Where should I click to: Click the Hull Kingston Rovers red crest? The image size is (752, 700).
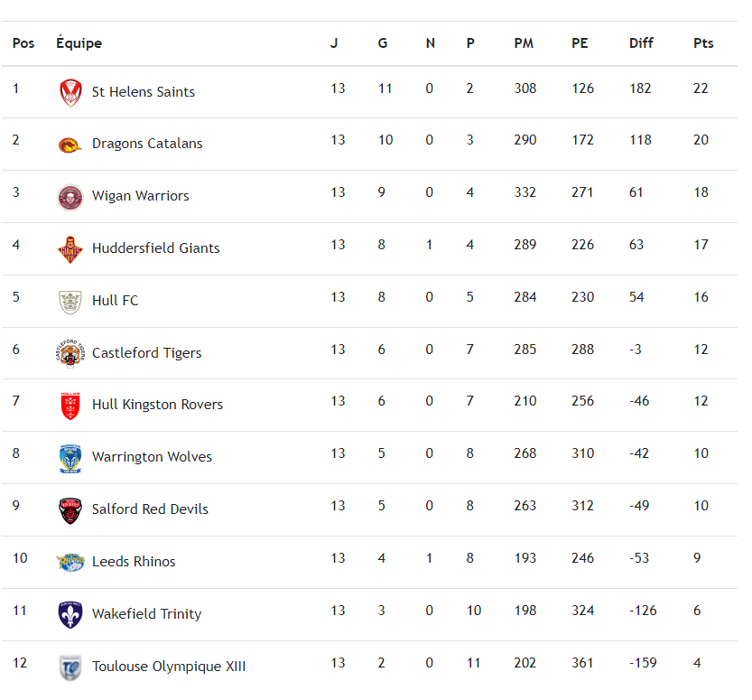[70, 406]
